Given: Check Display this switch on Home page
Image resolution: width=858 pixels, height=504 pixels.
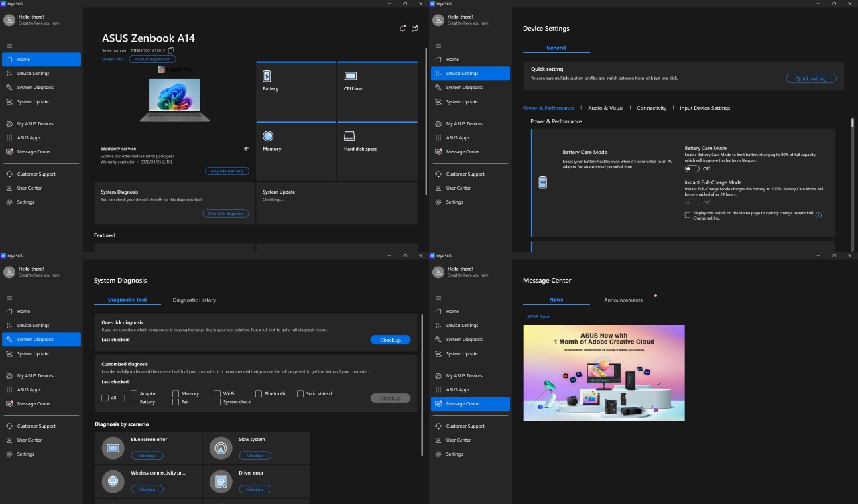Looking at the screenshot, I should pyautogui.click(x=688, y=215).
